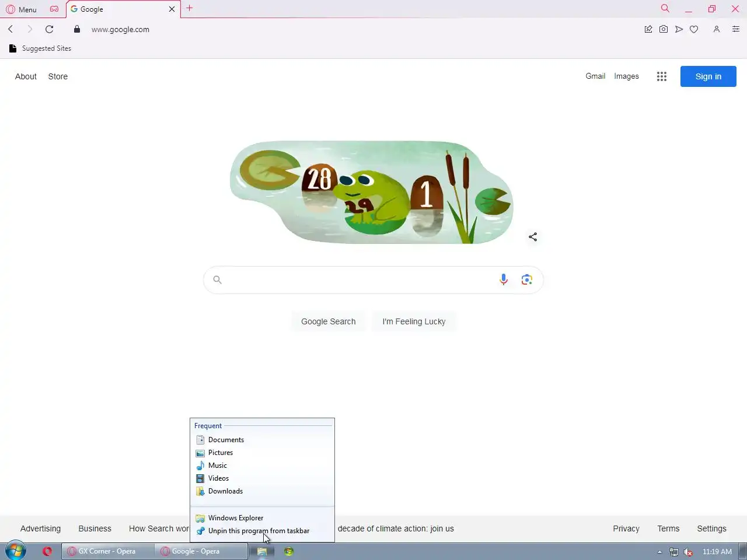Viewport: 747px width, 560px height.
Task: Open the Windows Start button
Action: (x=16, y=551)
